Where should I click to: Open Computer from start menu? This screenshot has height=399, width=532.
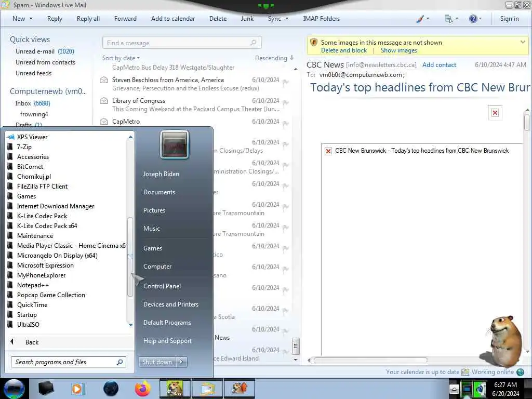[157, 267]
